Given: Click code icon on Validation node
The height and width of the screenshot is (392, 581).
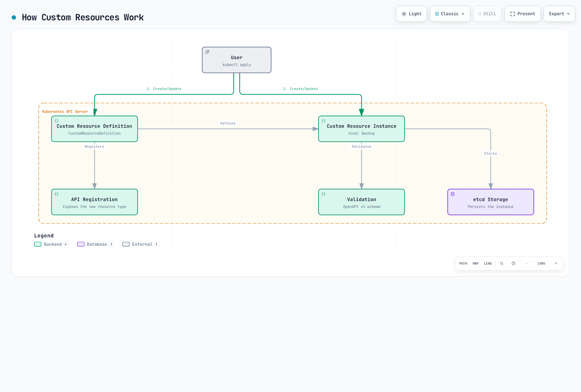Looking at the screenshot, I should click(x=324, y=194).
